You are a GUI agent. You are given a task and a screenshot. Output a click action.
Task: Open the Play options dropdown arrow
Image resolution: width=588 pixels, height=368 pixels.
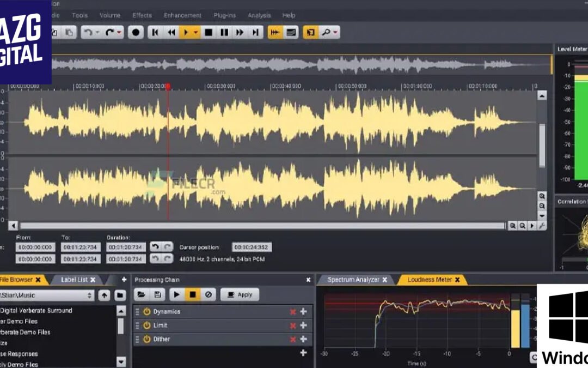click(196, 33)
